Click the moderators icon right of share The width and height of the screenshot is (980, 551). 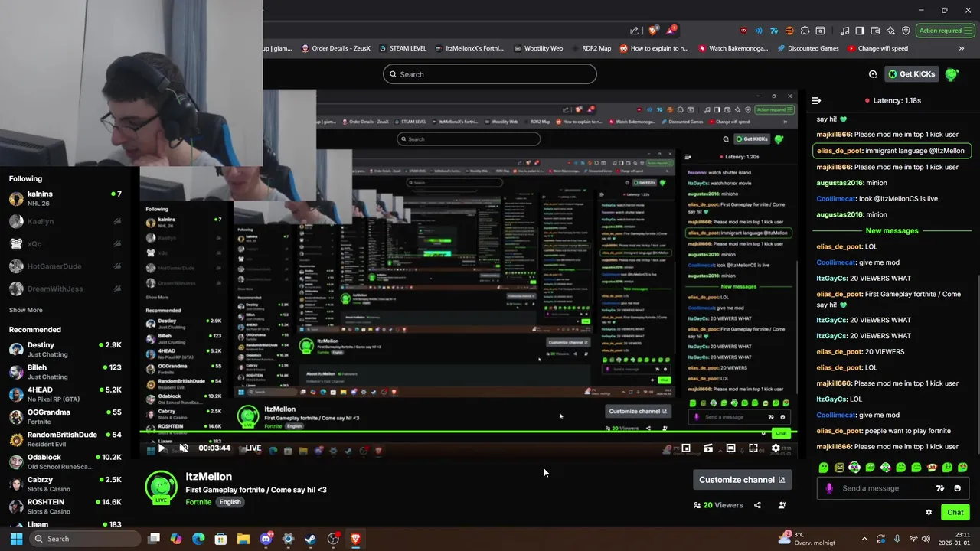point(782,505)
